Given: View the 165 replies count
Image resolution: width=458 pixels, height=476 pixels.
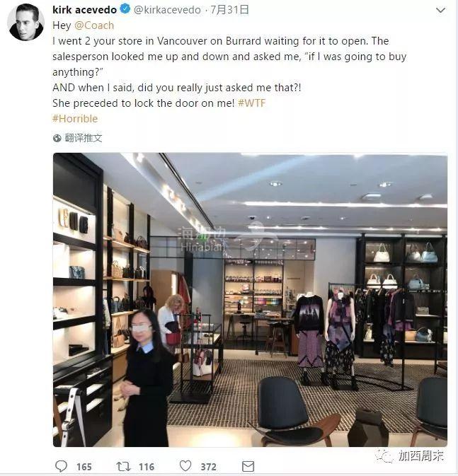Looking at the screenshot, I should click(x=84, y=467).
